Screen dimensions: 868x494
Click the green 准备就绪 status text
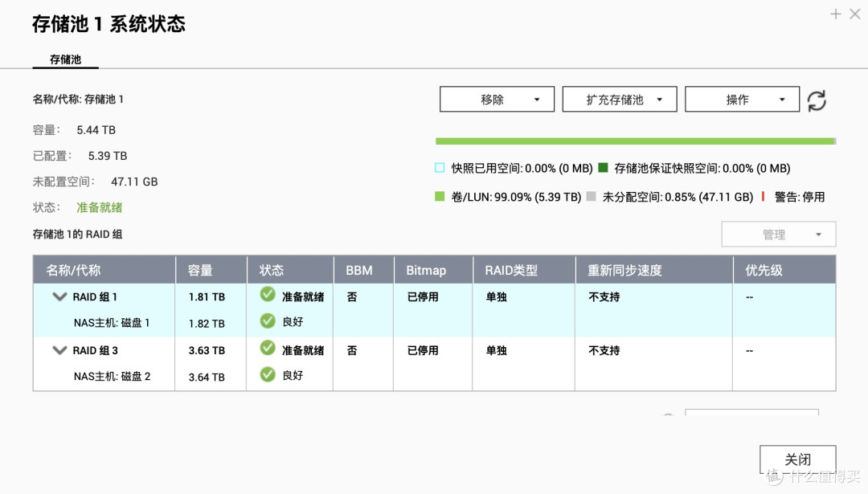99,206
